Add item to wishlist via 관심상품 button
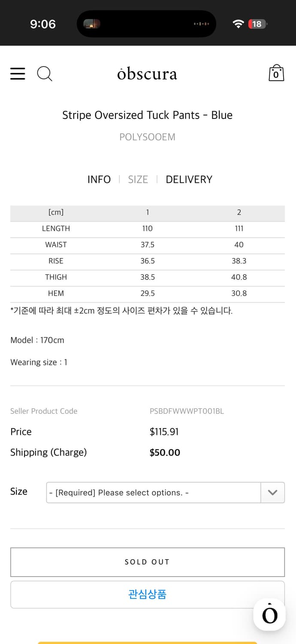 click(x=147, y=594)
